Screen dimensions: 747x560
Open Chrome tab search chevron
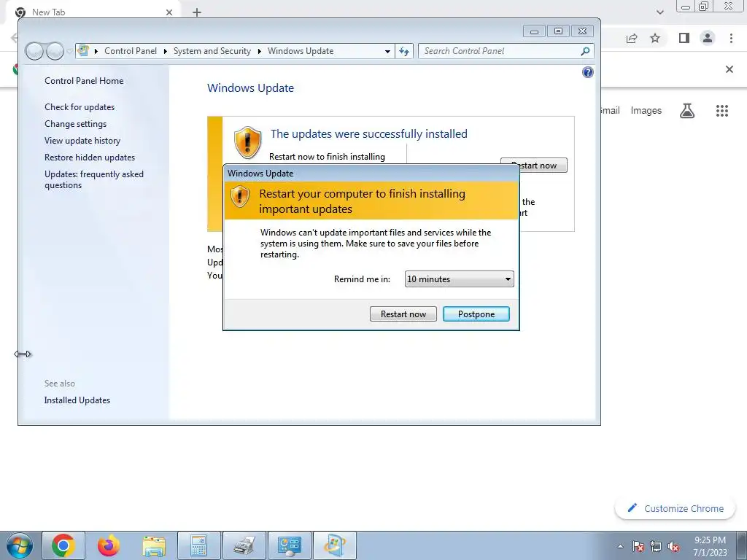659,12
